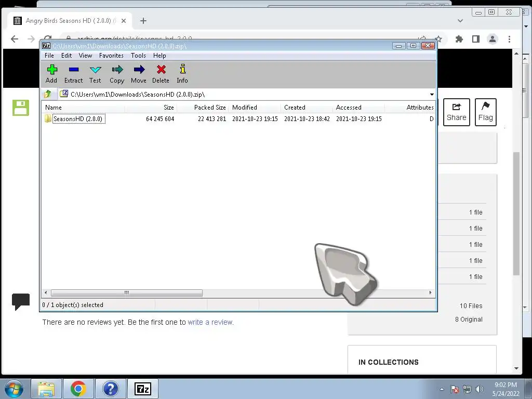This screenshot has height=399, width=532.
Task: Click the browser forward arrow
Action: 31,39
